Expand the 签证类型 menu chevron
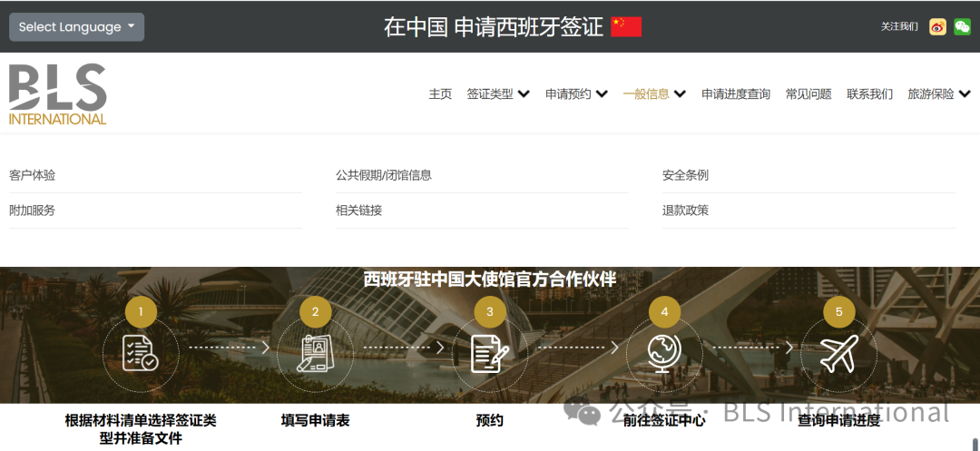This screenshot has height=451, width=980. pos(524,94)
